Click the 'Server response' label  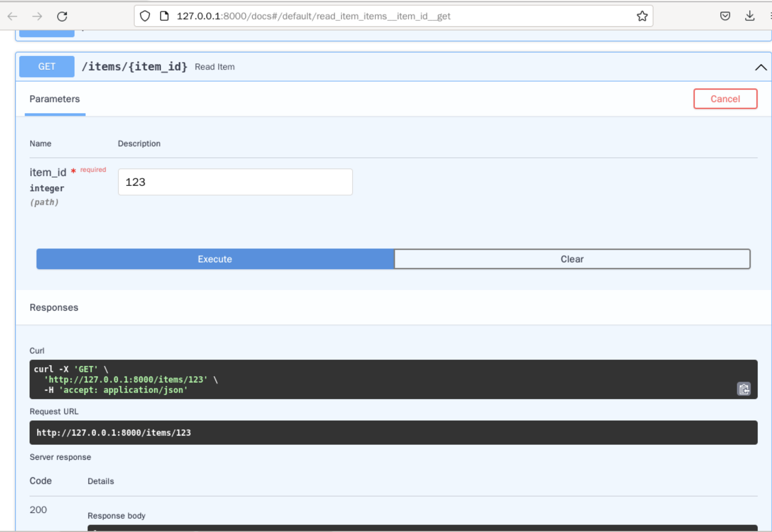[60, 457]
